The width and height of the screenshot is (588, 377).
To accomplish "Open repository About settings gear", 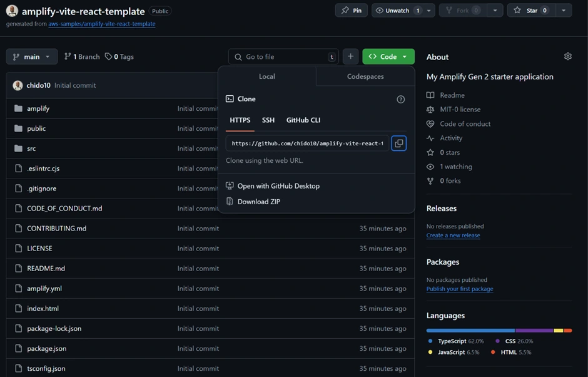I will [x=568, y=56].
